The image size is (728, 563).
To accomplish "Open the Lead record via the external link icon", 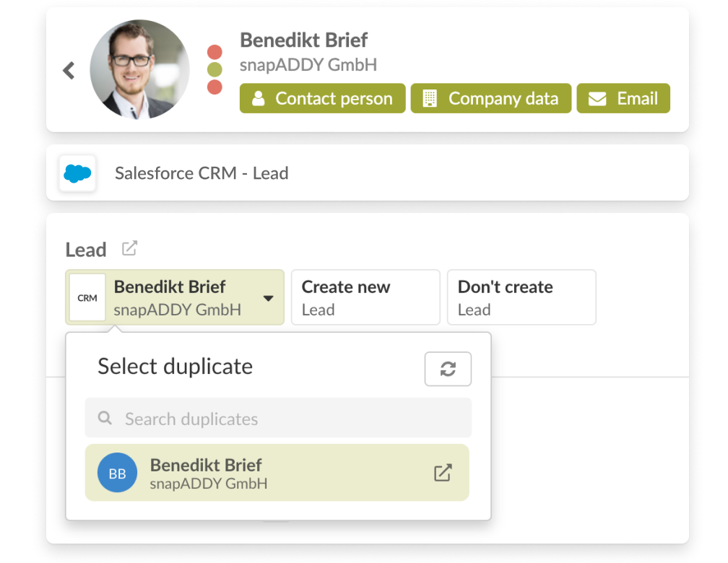I will [x=129, y=248].
